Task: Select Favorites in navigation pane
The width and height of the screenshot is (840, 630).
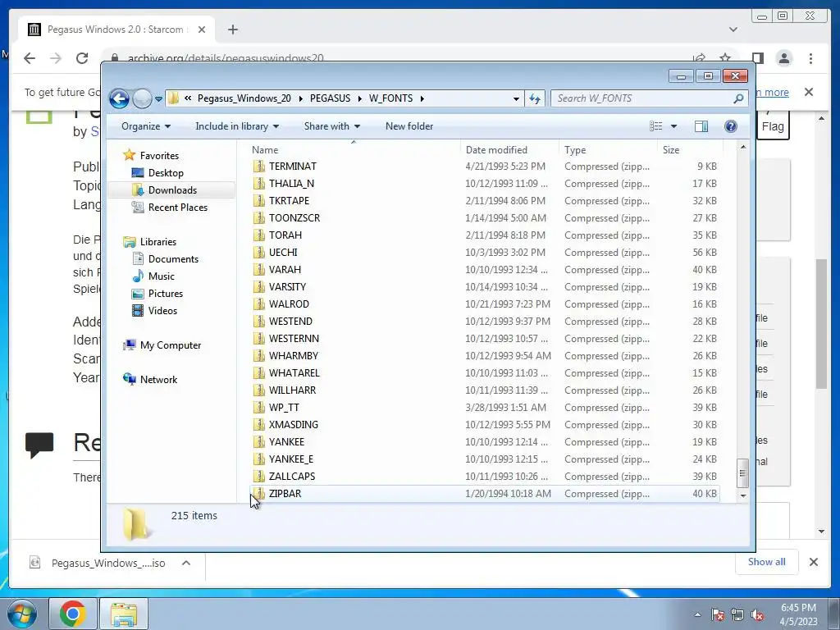Action: [x=159, y=156]
